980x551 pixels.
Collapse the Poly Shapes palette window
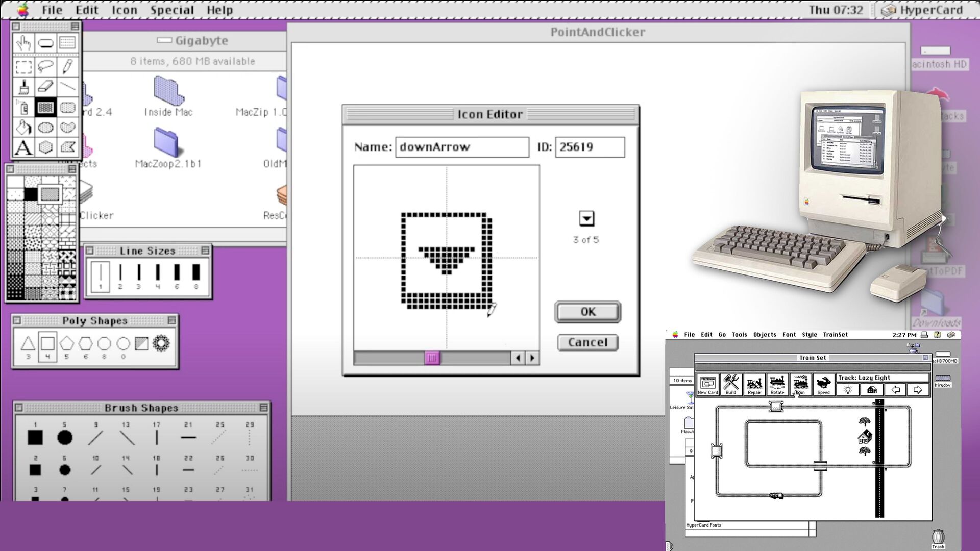coord(171,320)
